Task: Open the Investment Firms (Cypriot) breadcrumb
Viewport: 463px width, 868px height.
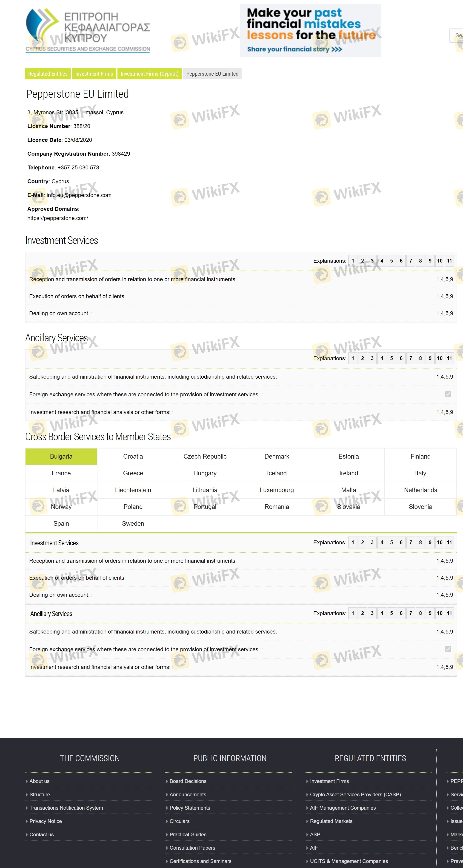Action: pos(150,74)
